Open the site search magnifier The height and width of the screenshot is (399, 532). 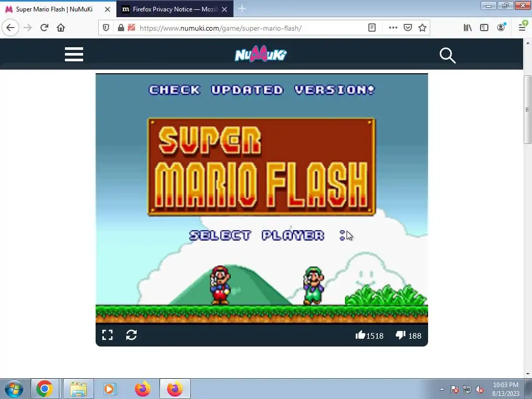447,55
